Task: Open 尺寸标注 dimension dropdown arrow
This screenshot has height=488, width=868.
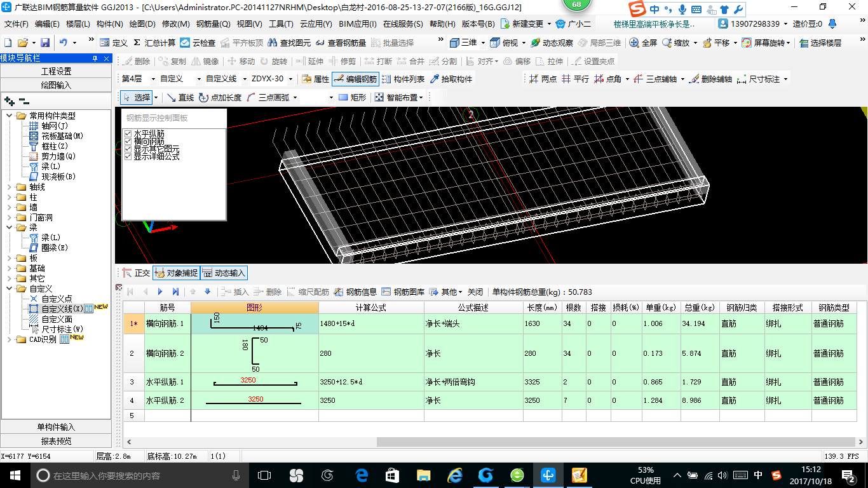Action: (x=786, y=79)
